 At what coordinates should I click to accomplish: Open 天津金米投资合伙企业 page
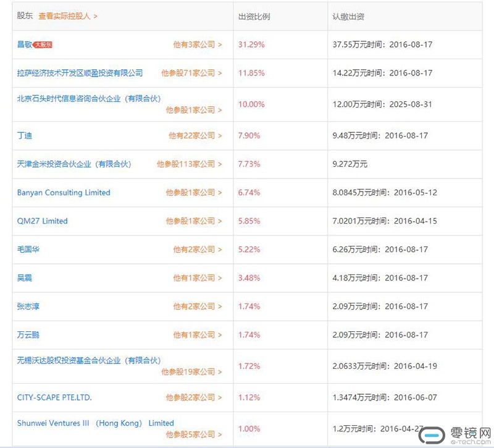click(x=74, y=164)
